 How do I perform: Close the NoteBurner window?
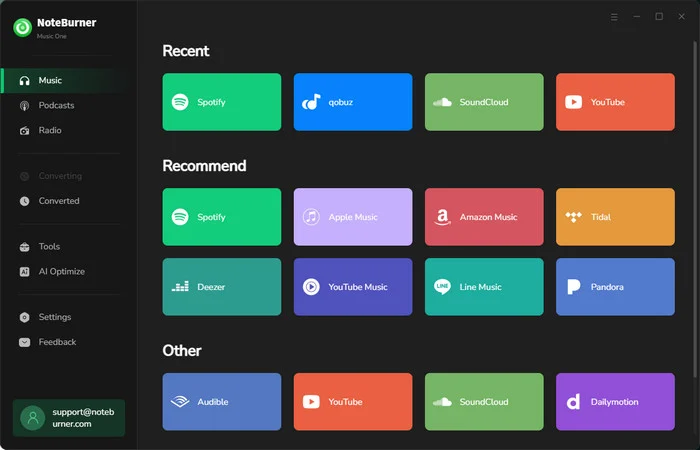click(x=682, y=17)
